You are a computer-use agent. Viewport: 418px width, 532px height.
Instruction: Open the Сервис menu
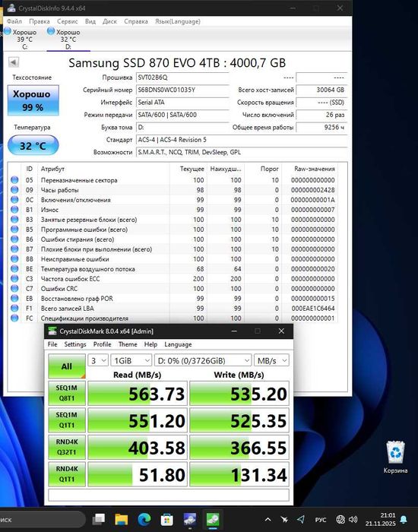67,21
